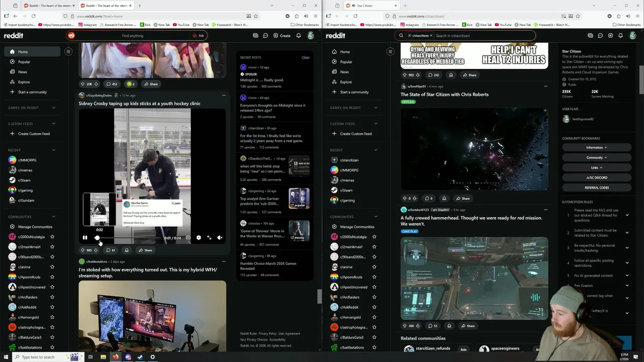Favorite r/2000sNostalgia with star, left window
This screenshot has width=644, height=362.
coord(52,237)
